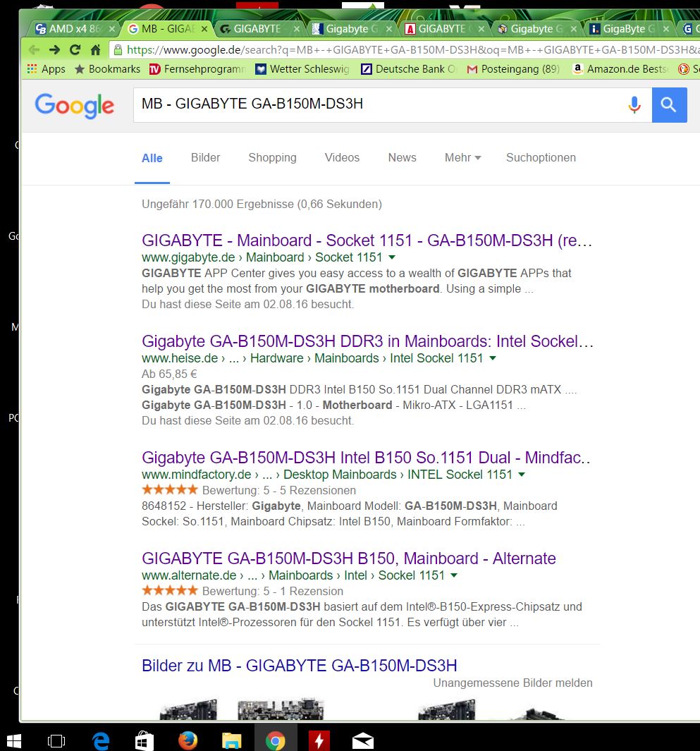Open Wetter Schleswig bookmark
This screenshot has height=751, width=700.
[x=302, y=69]
